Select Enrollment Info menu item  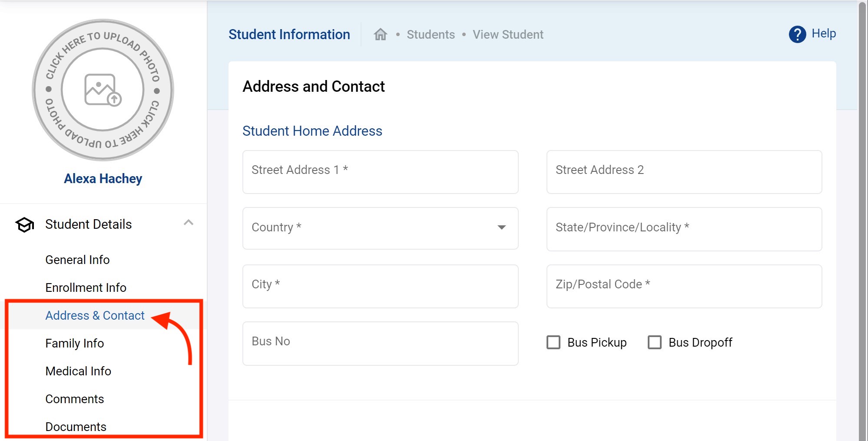tap(86, 287)
